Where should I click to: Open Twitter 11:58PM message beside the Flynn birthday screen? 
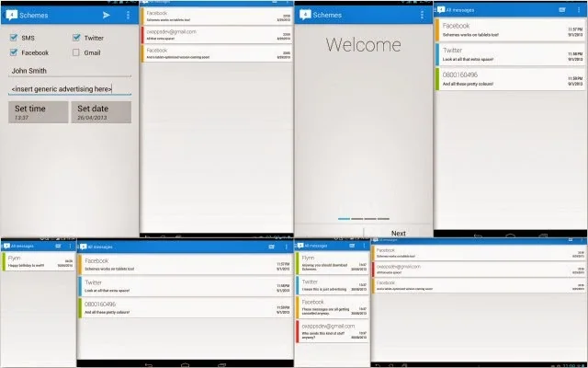[x=186, y=286]
